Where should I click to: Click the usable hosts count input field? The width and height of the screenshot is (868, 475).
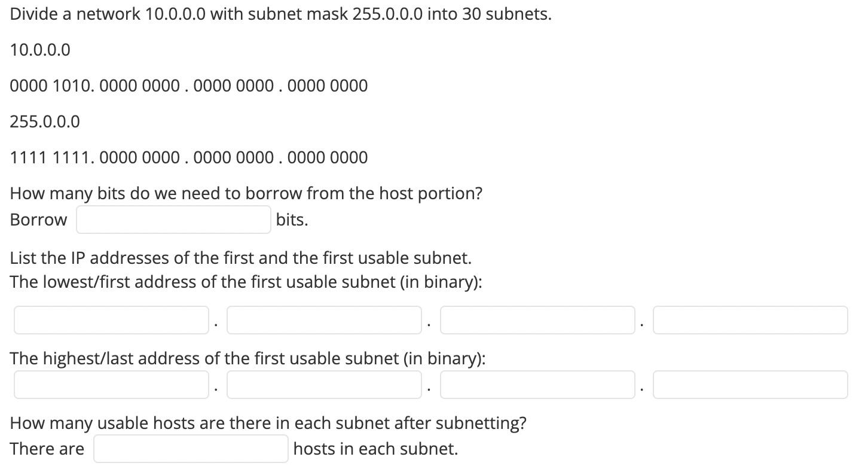[x=191, y=448]
